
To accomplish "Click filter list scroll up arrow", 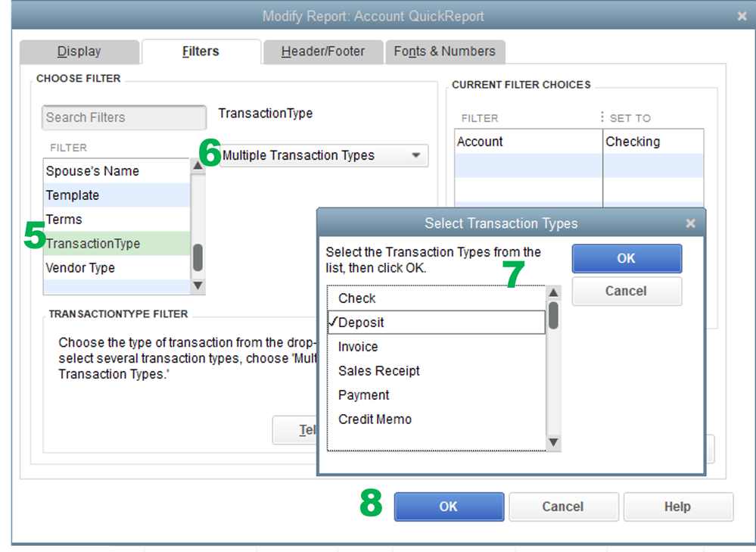I will coord(198,166).
